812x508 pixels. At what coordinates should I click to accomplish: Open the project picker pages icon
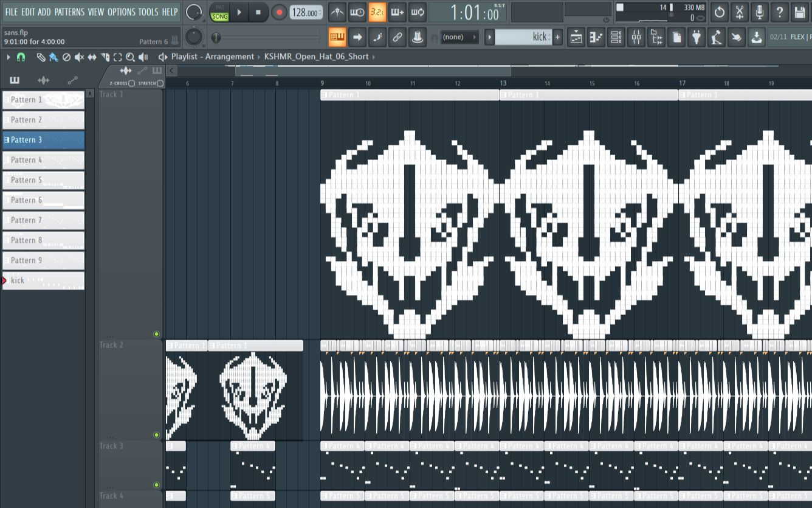[676, 37]
